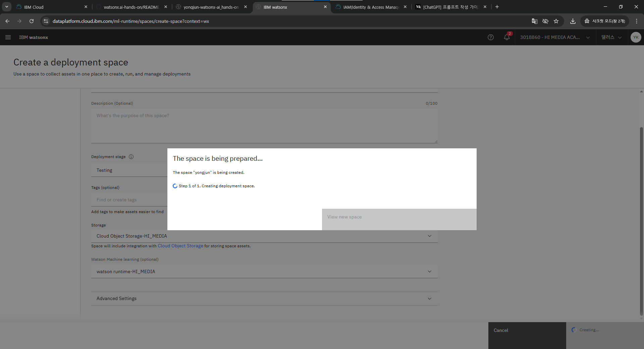
Task: Open the incognito mode indicator
Action: click(x=605, y=21)
